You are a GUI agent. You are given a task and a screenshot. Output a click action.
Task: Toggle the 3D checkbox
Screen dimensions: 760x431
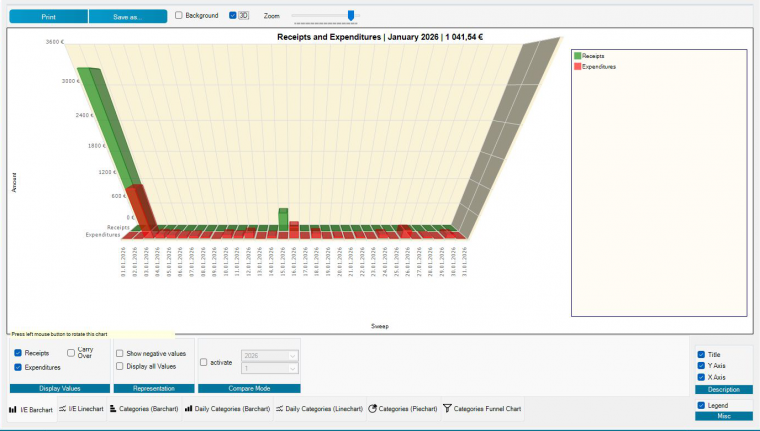point(233,16)
